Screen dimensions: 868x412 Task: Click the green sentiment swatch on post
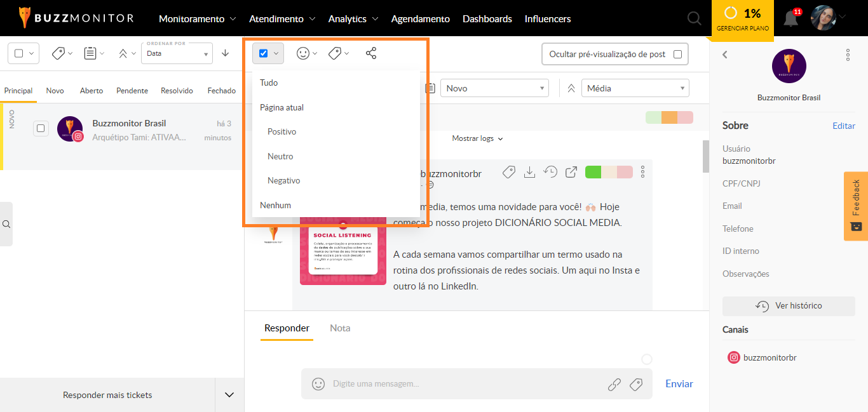(x=593, y=171)
